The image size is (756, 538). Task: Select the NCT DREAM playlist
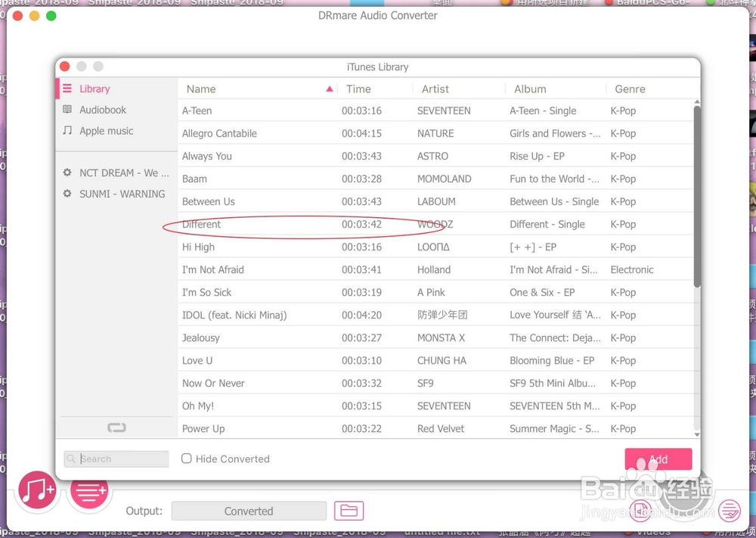124,173
